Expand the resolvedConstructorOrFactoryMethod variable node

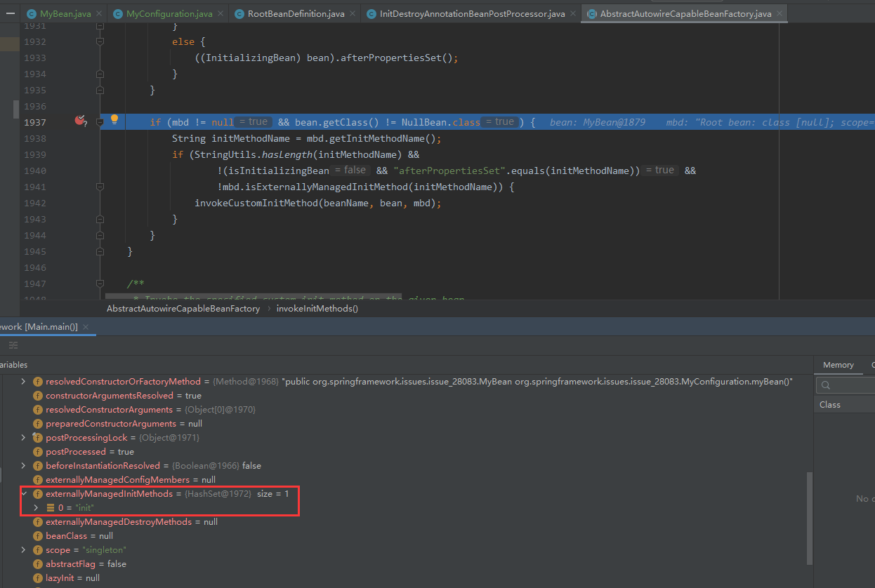[x=23, y=382]
